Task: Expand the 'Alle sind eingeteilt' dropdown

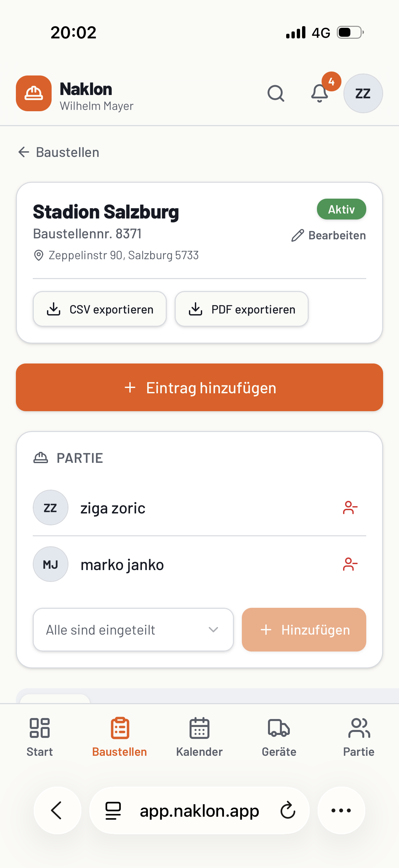Action: click(x=133, y=629)
